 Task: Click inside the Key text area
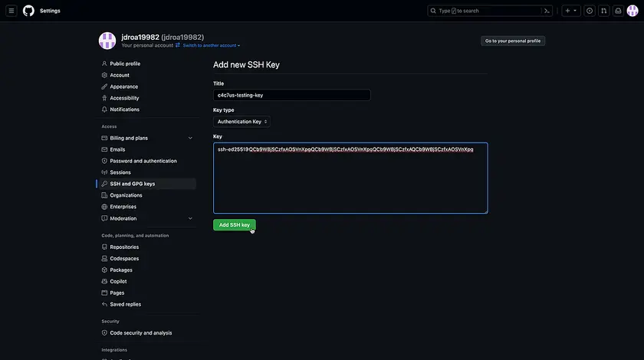point(350,178)
